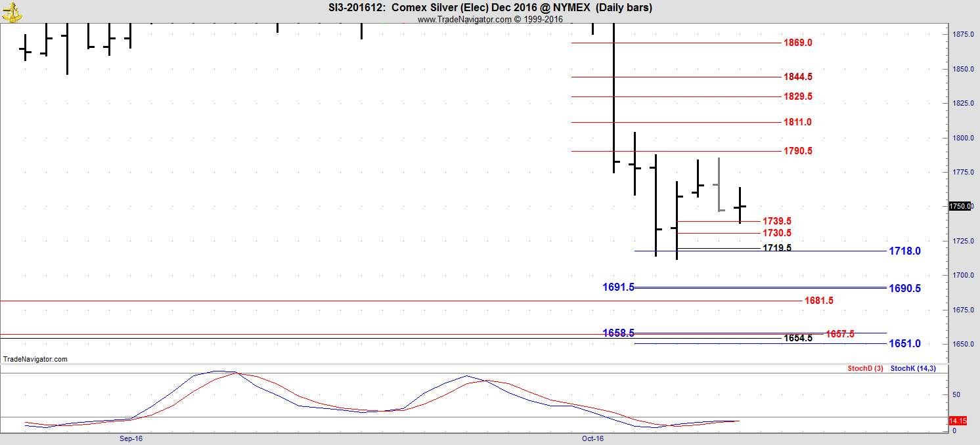Click the blue 1718.0 support label

click(x=904, y=251)
